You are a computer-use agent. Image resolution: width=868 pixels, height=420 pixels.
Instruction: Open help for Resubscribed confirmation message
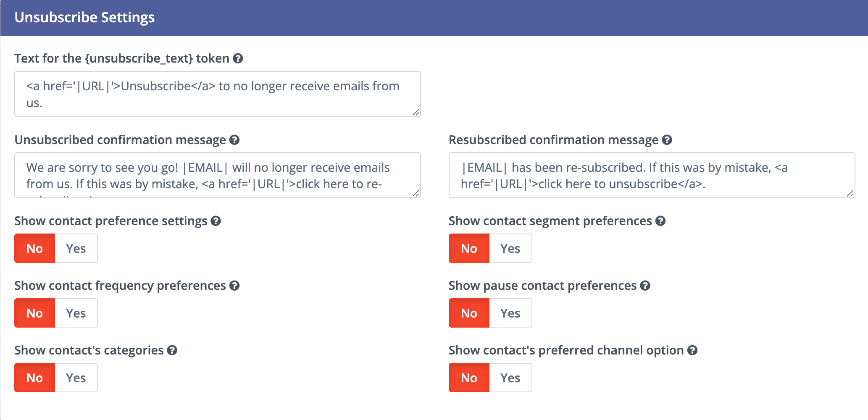pos(667,140)
